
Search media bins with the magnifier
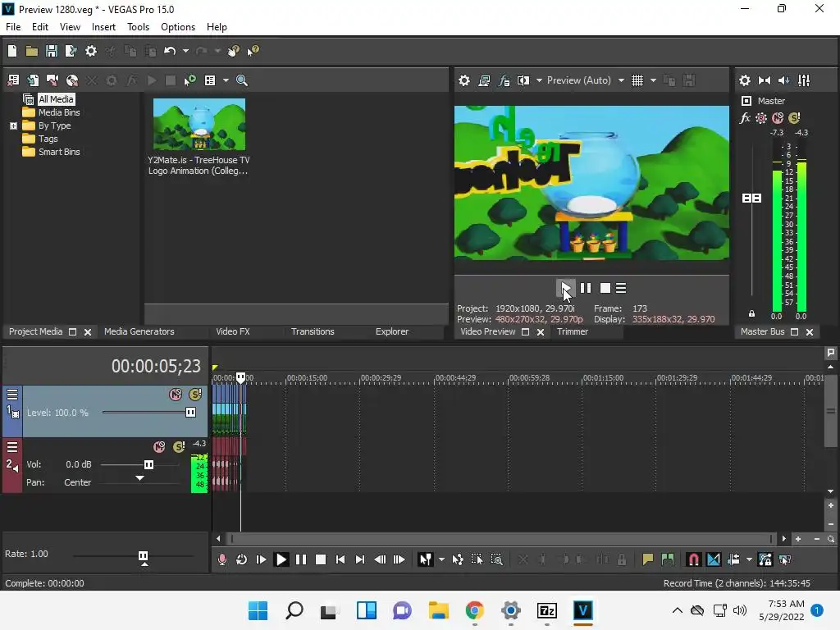click(242, 80)
